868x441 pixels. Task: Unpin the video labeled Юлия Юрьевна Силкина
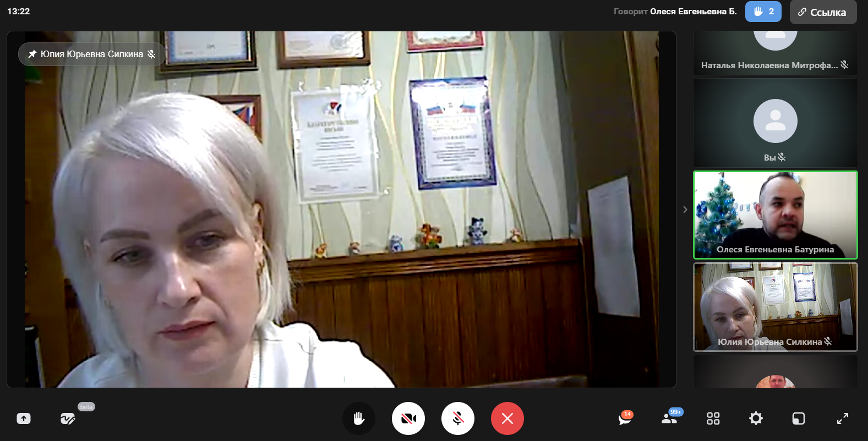pyautogui.click(x=32, y=54)
